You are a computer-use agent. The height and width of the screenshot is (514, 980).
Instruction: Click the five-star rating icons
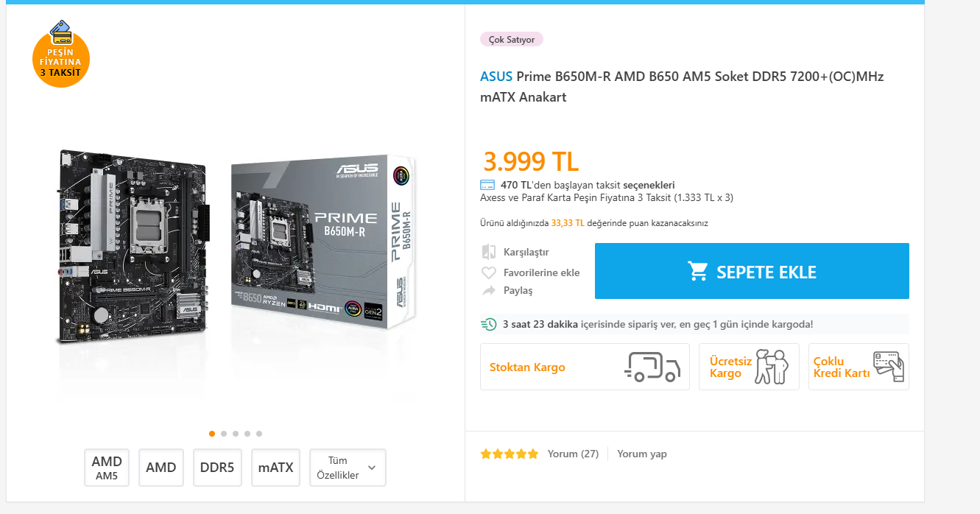(x=510, y=454)
